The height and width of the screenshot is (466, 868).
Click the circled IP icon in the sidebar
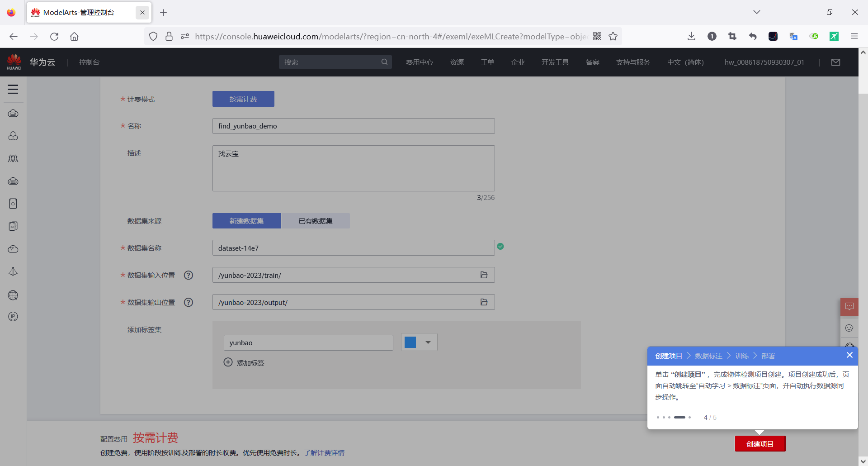13,316
